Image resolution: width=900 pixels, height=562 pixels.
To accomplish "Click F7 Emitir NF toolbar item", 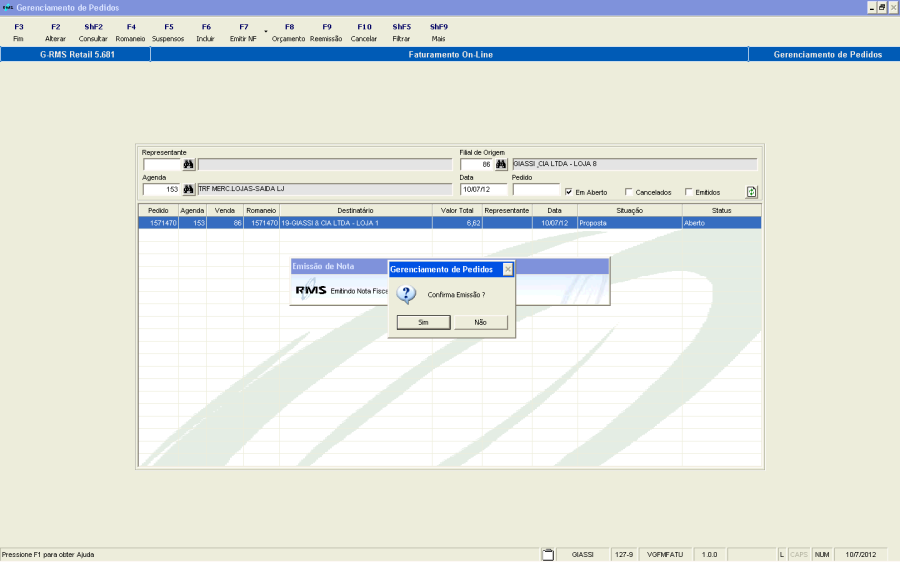I will [x=243, y=33].
